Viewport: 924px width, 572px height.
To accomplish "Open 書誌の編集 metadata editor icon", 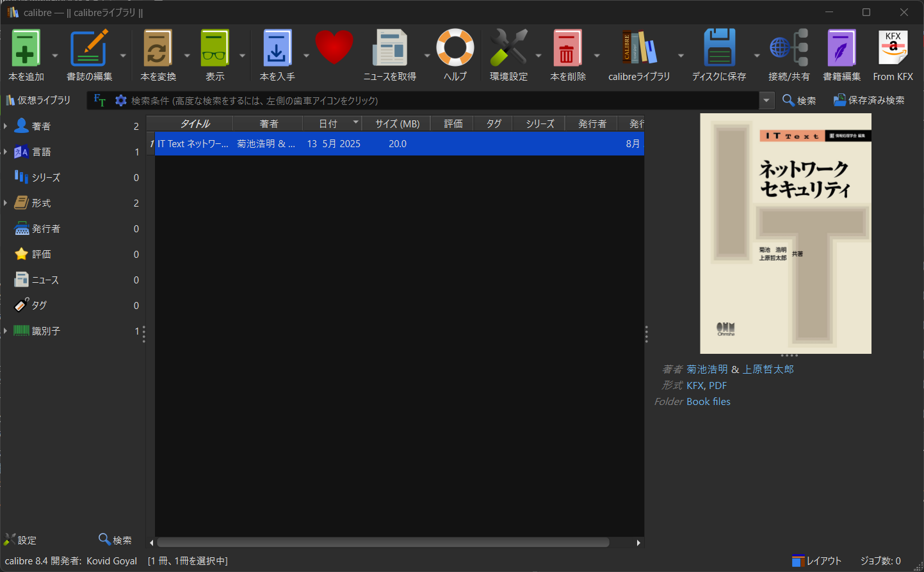I will coord(89,48).
